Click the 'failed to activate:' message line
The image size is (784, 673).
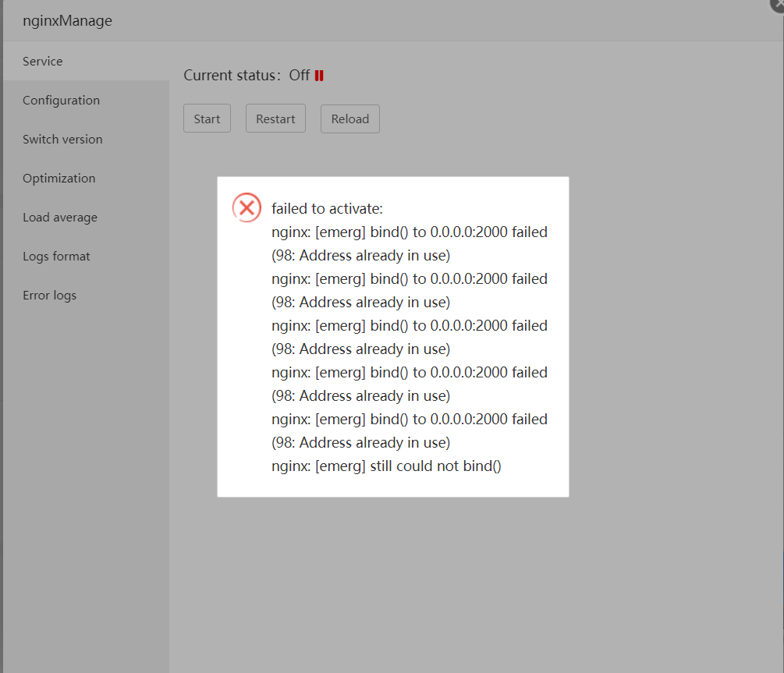(x=327, y=208)
